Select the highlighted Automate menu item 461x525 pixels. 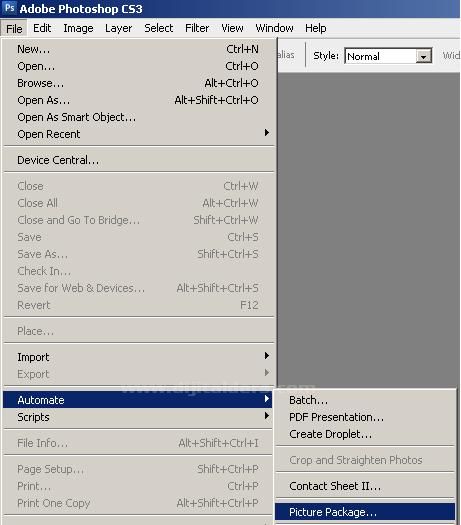pyautogui.click(x=138, y=400)
